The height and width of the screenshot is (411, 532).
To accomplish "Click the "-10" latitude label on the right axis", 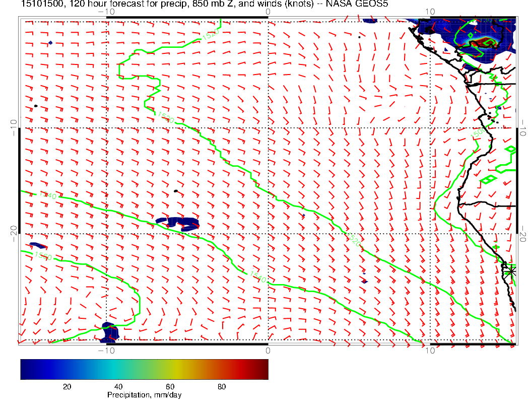I will pyautogui.click(x=522, y=127).
